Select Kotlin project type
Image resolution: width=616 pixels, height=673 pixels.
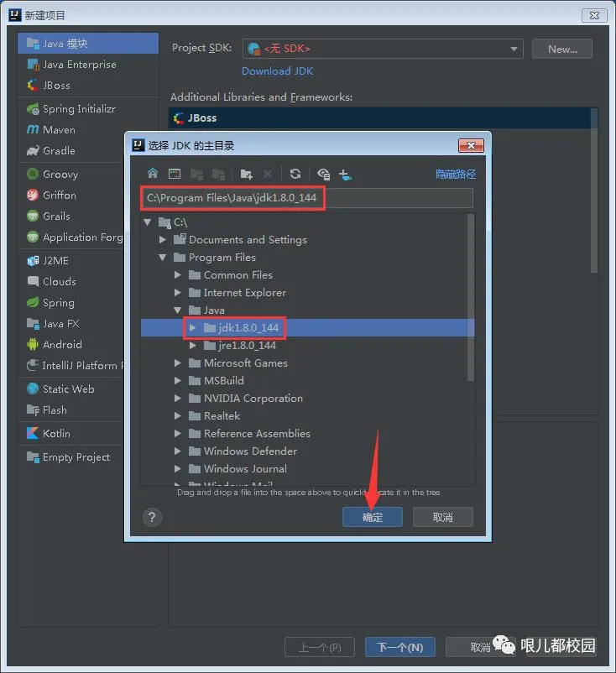pos(71,434)
